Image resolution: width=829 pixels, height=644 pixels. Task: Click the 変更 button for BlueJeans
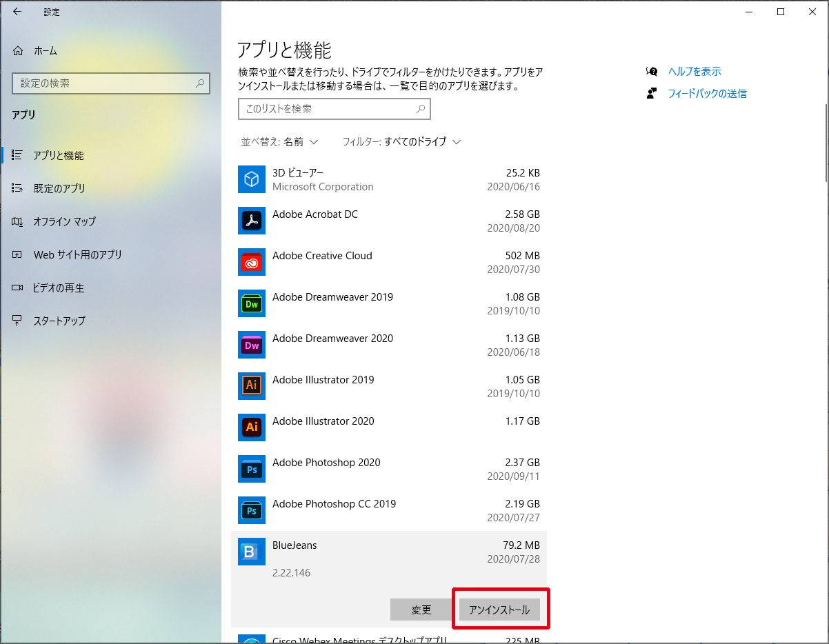421,610
